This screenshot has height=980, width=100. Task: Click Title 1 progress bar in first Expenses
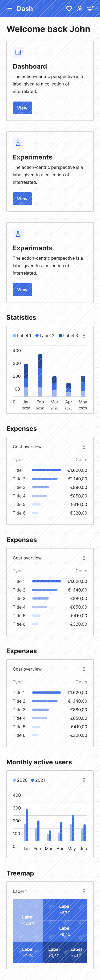tap(46, 470)
